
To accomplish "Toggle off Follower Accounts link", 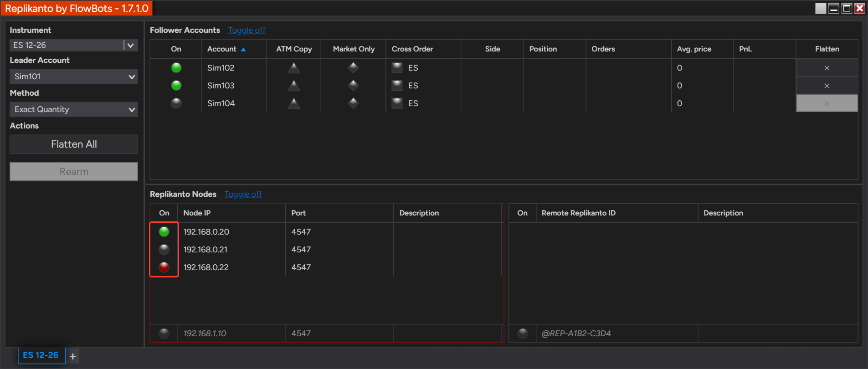I will (x=247, y=30).
